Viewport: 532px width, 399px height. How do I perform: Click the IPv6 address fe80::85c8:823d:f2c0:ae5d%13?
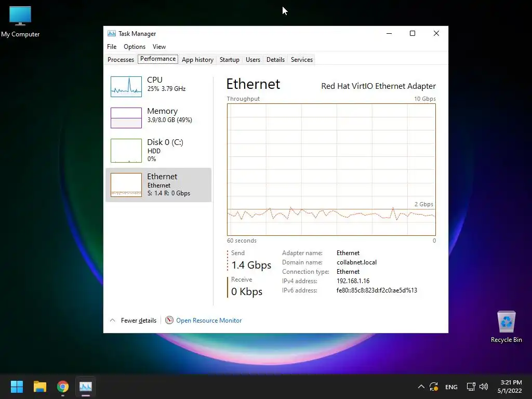(377, 290)
